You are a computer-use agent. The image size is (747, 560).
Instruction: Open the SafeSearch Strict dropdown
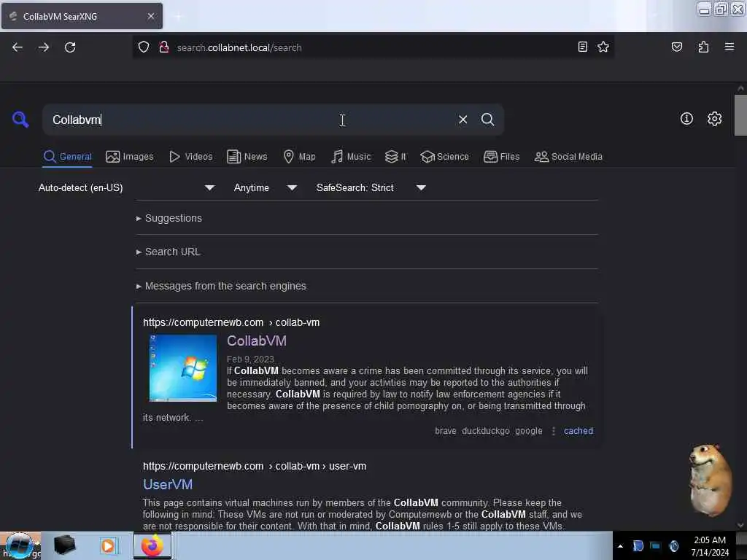(371, 187)
